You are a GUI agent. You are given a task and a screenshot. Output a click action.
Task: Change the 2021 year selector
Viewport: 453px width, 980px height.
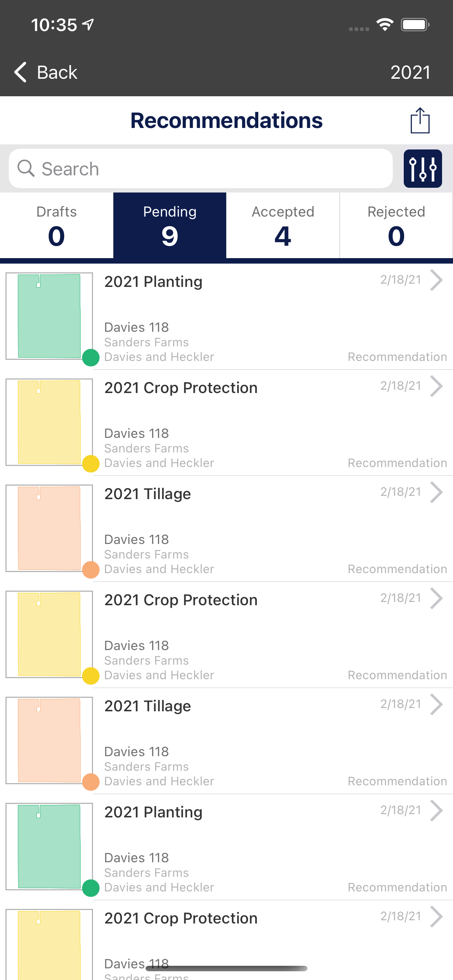(410, 72)
